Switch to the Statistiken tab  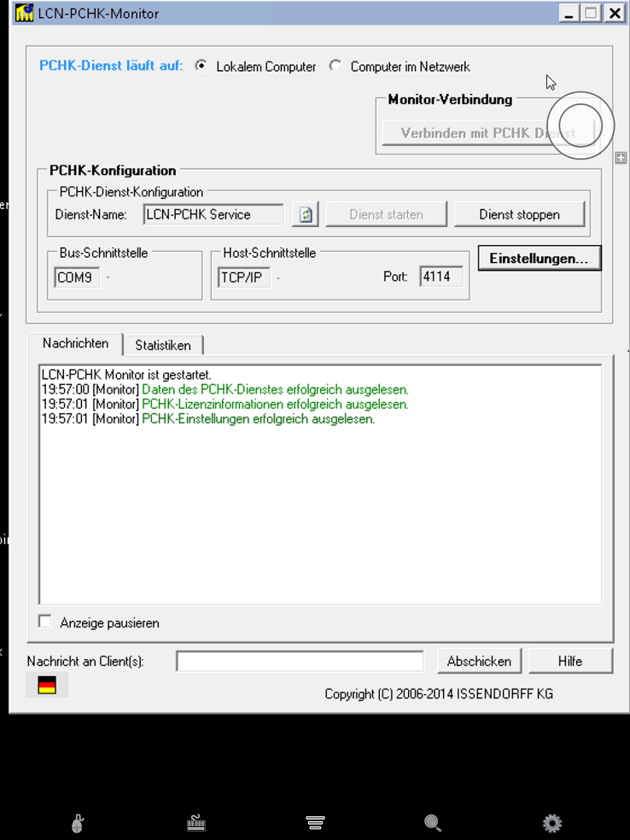click(162, 345)
